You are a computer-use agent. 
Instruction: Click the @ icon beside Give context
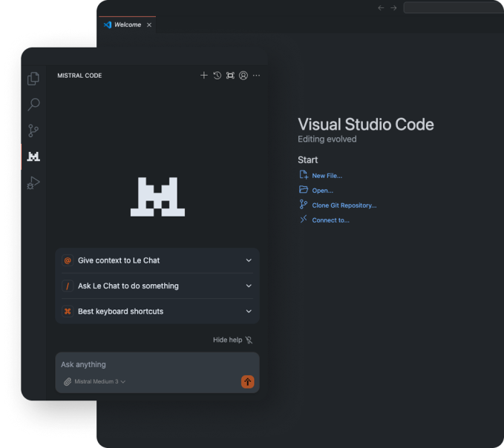point(68,260)
